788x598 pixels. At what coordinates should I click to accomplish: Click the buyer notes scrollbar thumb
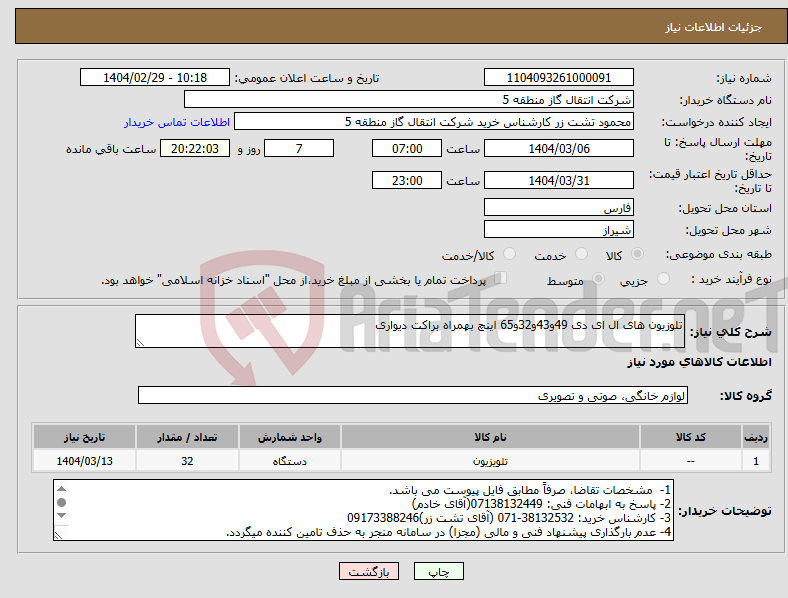(61, 502)
